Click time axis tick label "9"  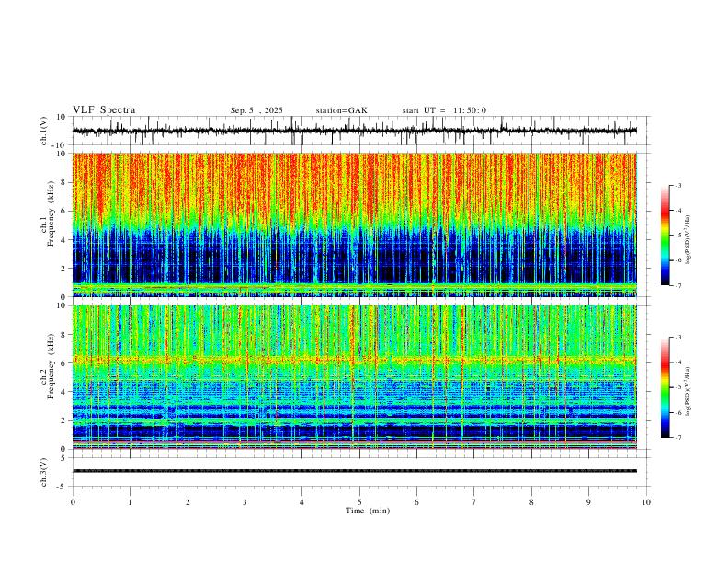(x=588, y=502)
